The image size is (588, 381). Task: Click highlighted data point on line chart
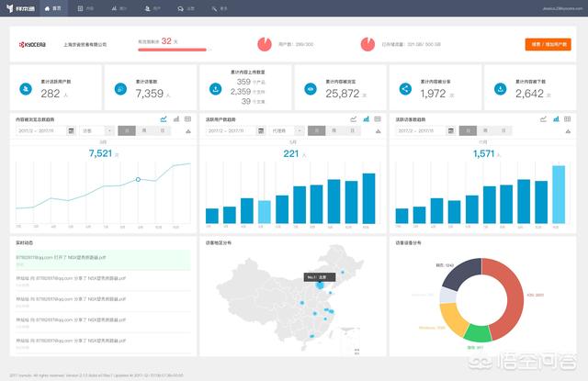point(138,179)
